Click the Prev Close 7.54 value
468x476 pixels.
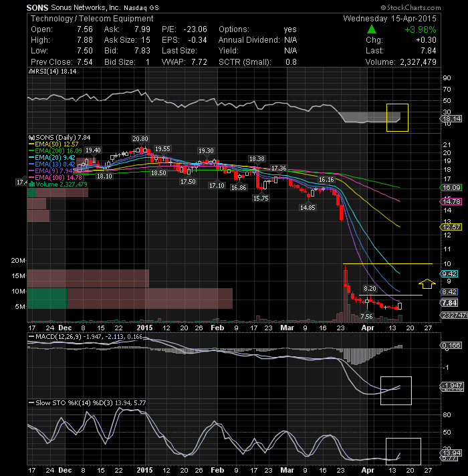pyautogui.click(x=85, y=62)
